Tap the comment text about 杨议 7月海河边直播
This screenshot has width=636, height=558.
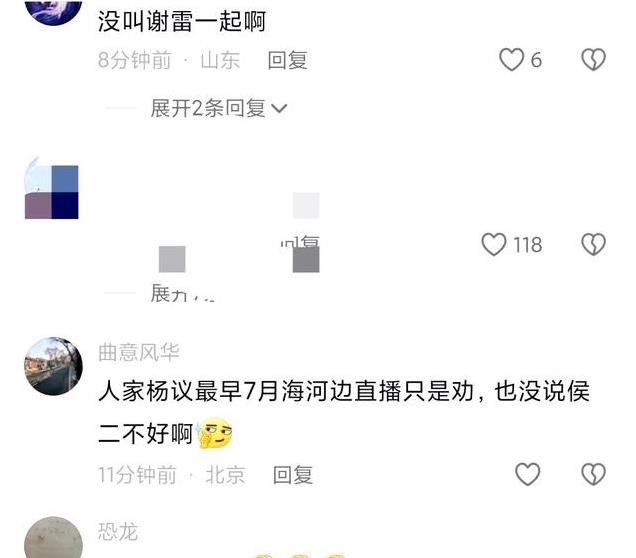[x=344, y=413]
